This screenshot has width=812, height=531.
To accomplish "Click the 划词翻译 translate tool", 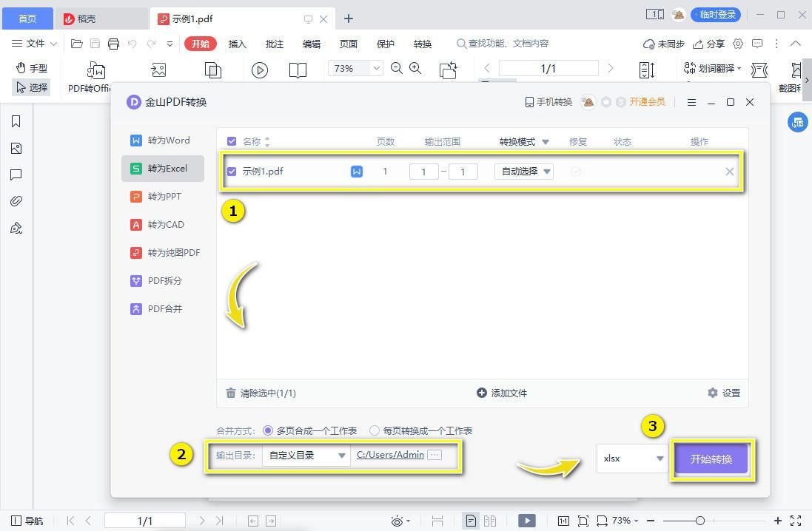I will [x=712, y=68].
